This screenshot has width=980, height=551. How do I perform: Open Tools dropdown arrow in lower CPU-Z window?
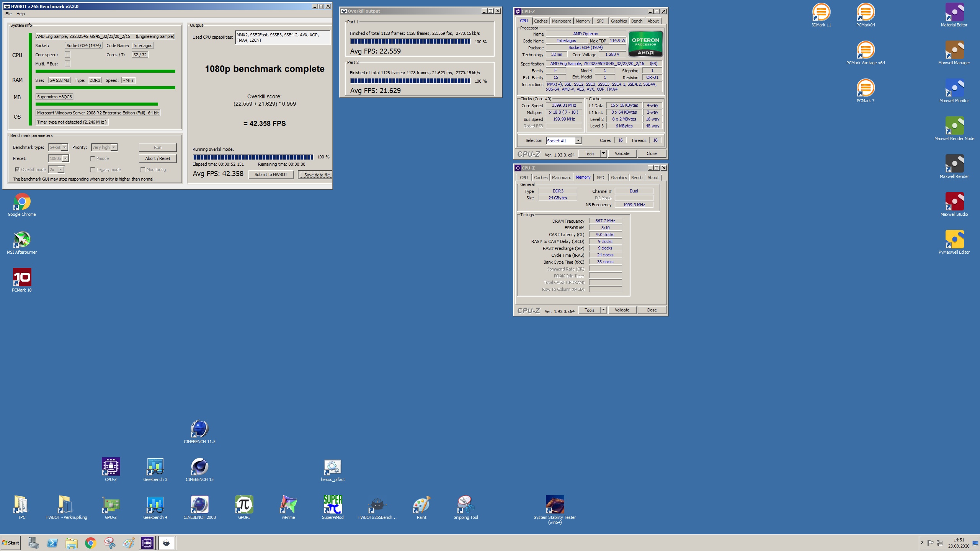603,310
